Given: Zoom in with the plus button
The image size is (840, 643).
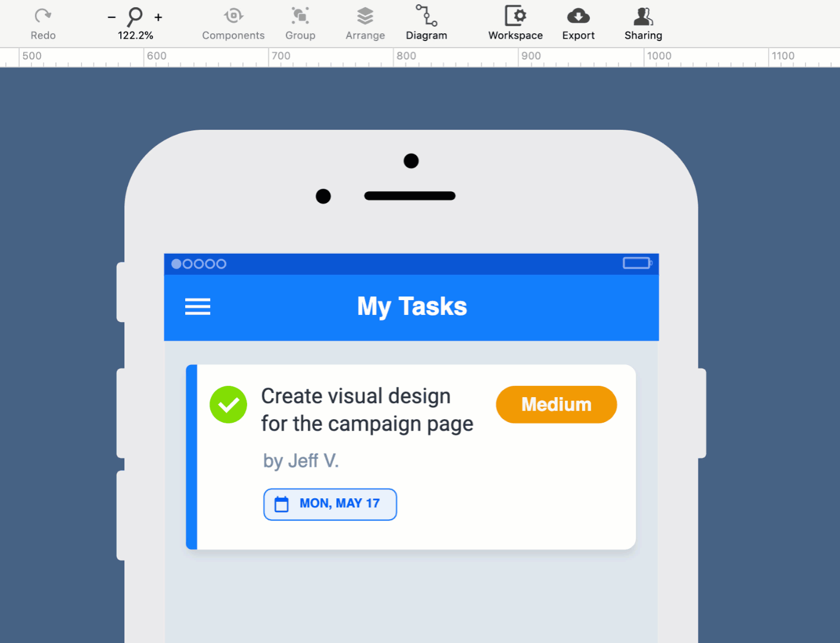Looking at the screenshot, I should tap(158, 17).
